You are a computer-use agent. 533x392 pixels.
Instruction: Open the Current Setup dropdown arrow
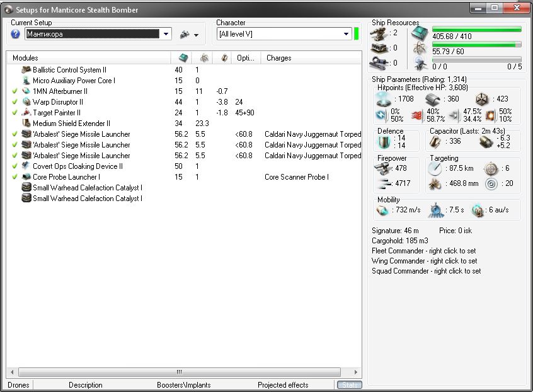166,34
